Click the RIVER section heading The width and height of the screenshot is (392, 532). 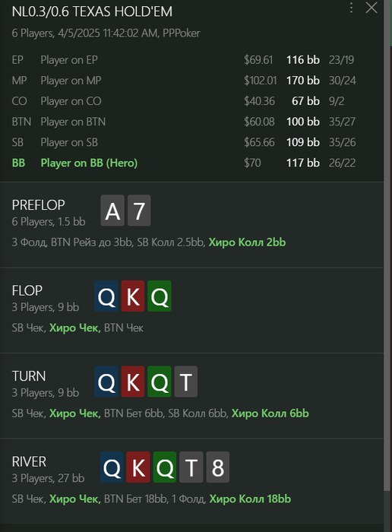pyautogui.click(x=29, y=461)
